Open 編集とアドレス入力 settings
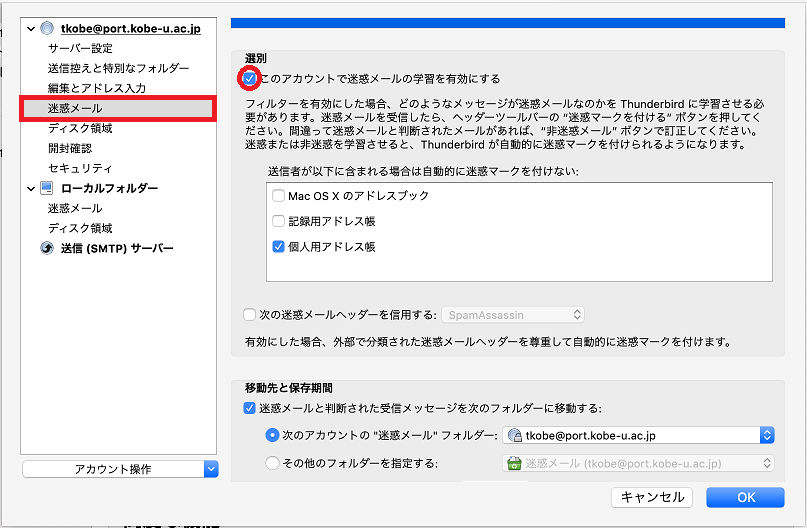Viewport: 807px width, 528px height. click(x=97, y=89)
